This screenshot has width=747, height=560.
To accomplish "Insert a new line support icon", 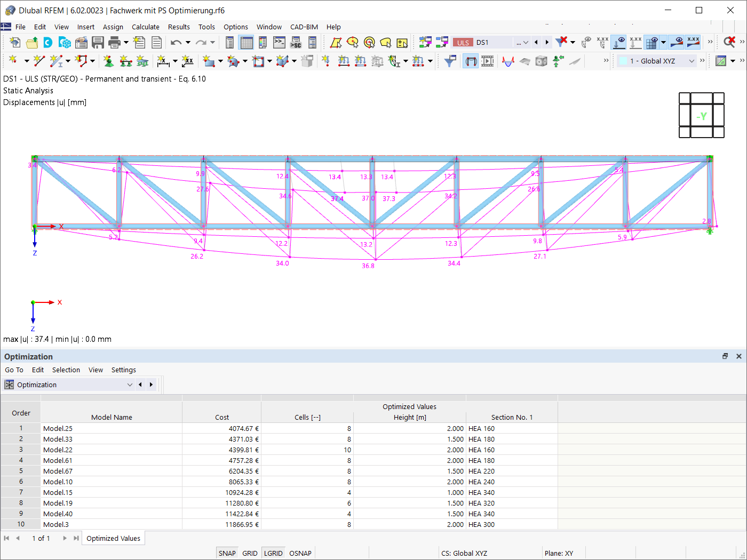I will [125, 61].
